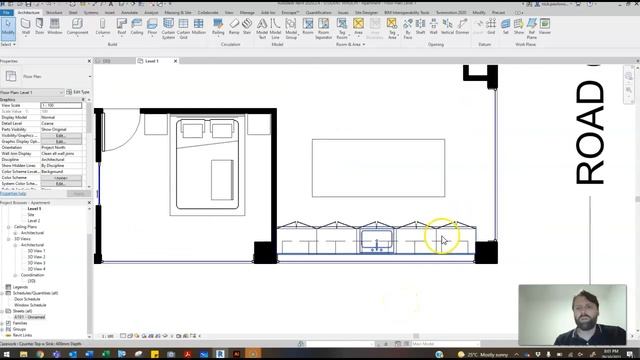Expand the Groups node
Viewport: 640px width, 360px height.
(x=2, y=329)
